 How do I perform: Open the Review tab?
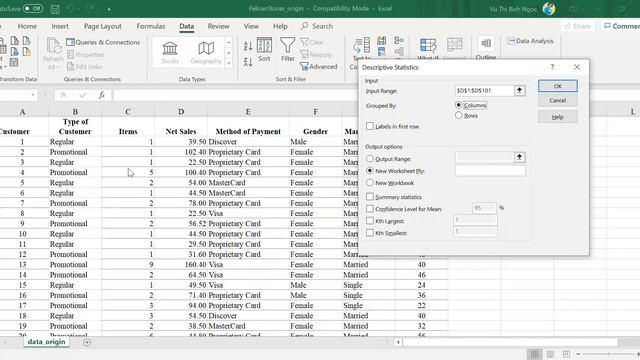pyautogui.click(x=218, y=26)
